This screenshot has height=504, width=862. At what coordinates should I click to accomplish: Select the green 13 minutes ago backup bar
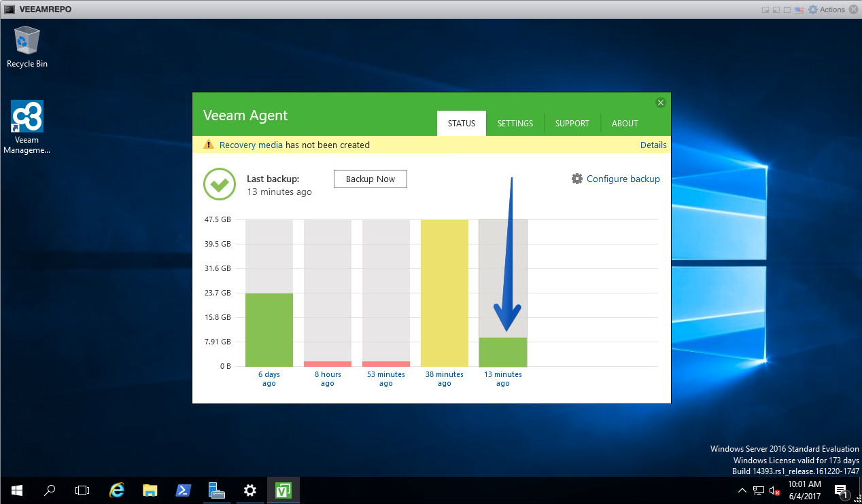tap(503, 352)
